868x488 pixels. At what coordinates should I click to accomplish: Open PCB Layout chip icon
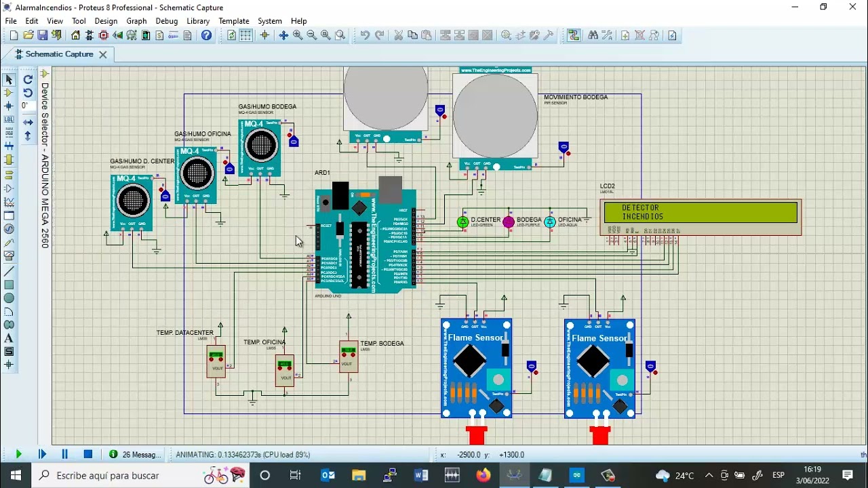104,35
